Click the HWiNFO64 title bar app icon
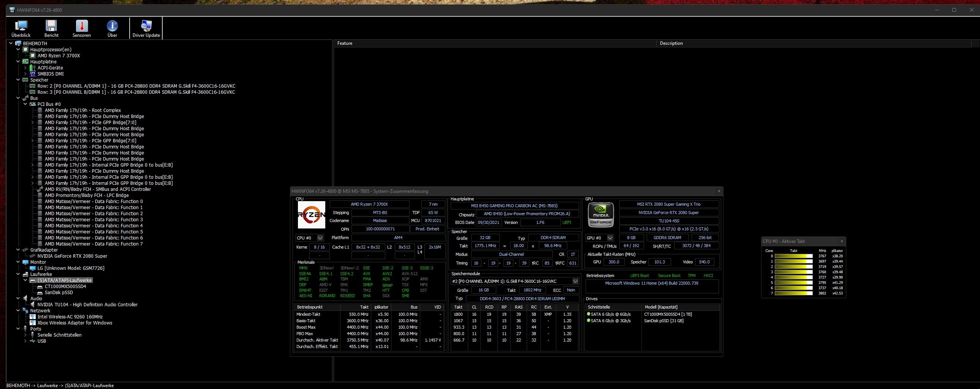 point(12,10)
